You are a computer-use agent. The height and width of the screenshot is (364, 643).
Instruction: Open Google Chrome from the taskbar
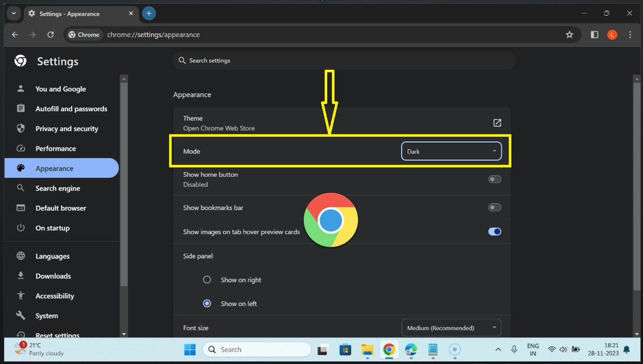pyautogui.click(x=389, y=349)
